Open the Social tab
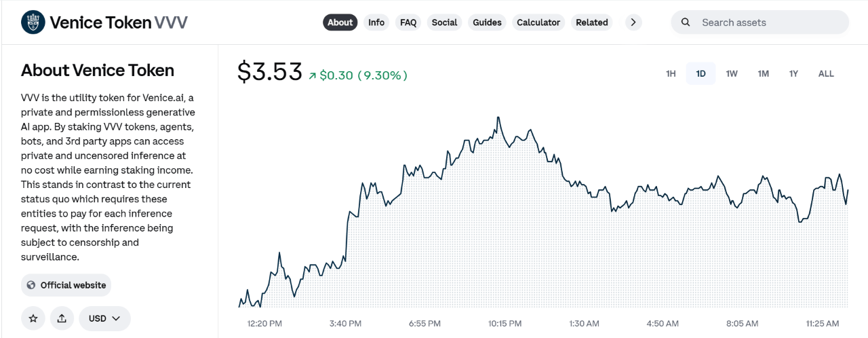The image size is (868, 338). click(444, 22)
